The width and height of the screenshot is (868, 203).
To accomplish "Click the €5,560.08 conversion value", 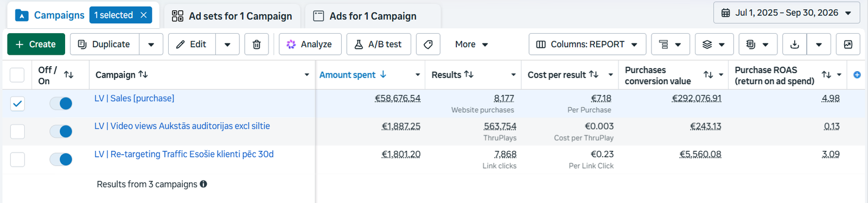I will pos(700,155).
